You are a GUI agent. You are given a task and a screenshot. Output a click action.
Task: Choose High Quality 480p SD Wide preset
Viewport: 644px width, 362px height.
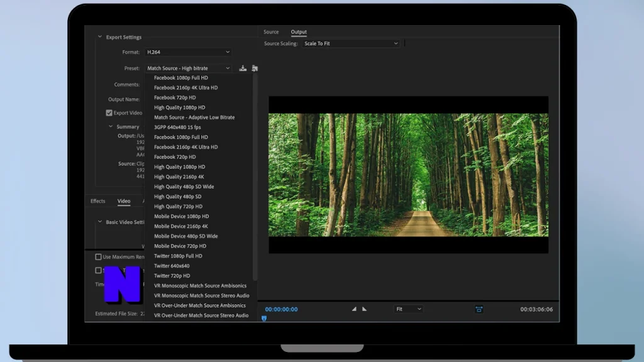(184, 187)
